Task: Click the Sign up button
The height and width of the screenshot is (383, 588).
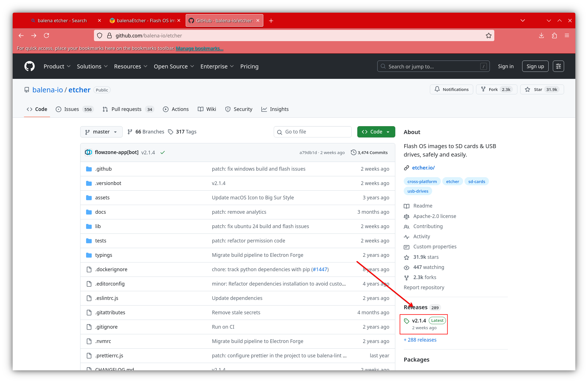Action: [535, 66]
